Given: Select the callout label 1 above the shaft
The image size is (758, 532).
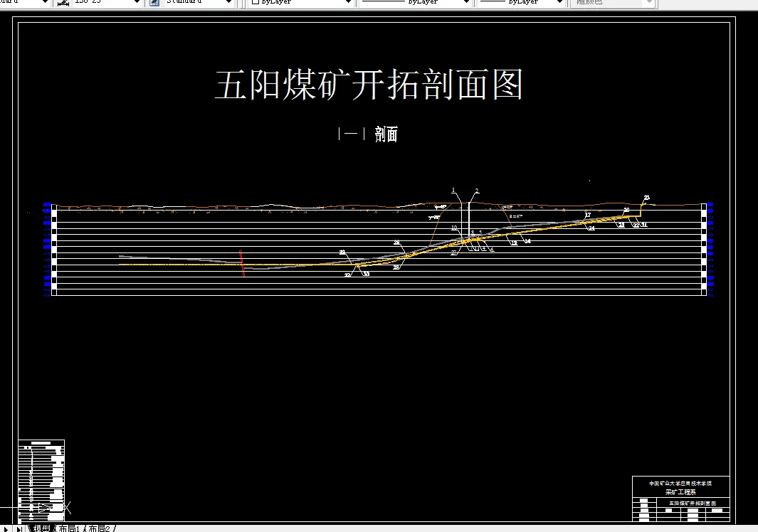Looking at the screenshot, I should (x=453, y=191).
